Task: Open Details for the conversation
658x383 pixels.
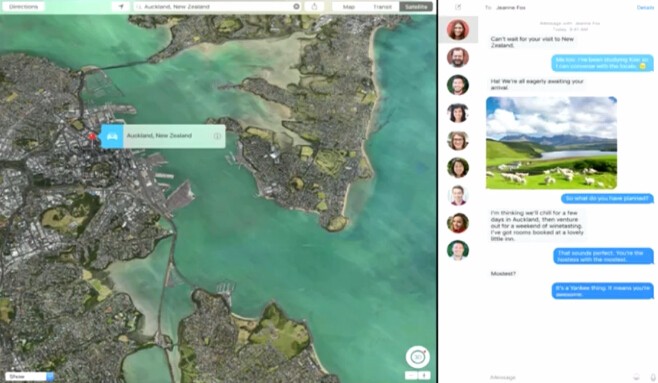Action: [645, 8]
